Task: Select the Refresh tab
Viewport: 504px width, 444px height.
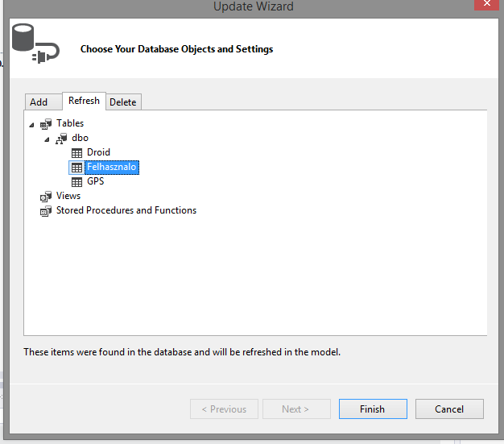Action: pos(84,101)
